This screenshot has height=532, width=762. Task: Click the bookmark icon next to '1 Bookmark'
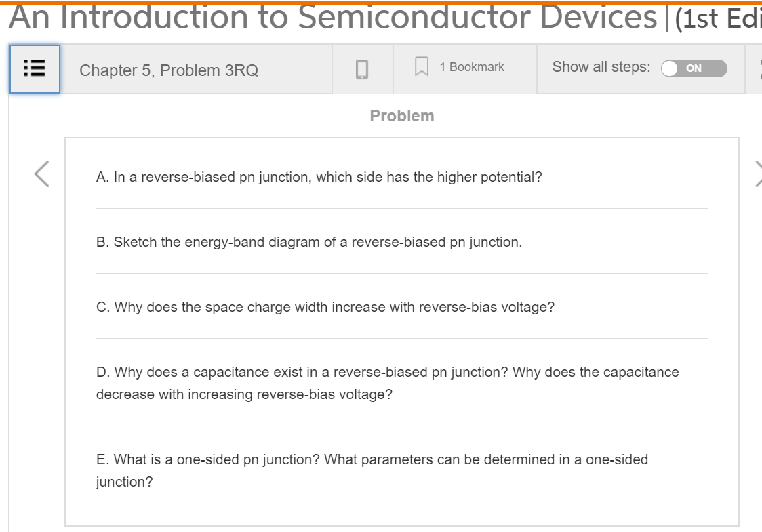click(422, 66)
